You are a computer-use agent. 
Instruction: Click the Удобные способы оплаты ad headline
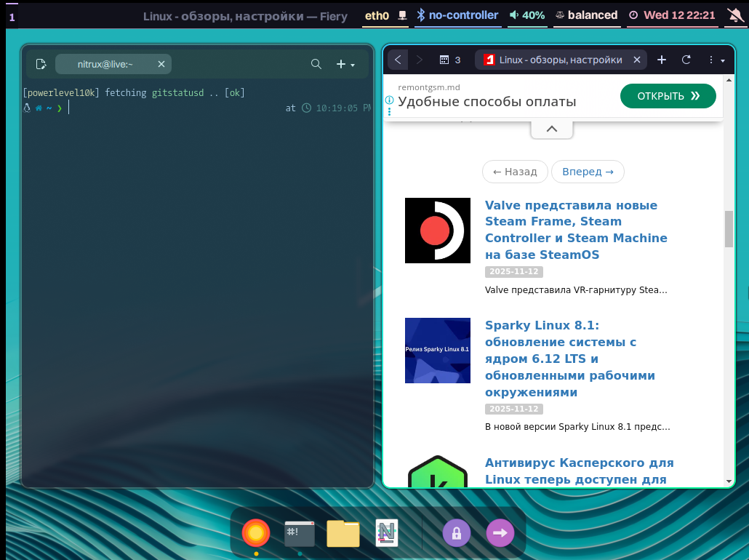[486, 102]
